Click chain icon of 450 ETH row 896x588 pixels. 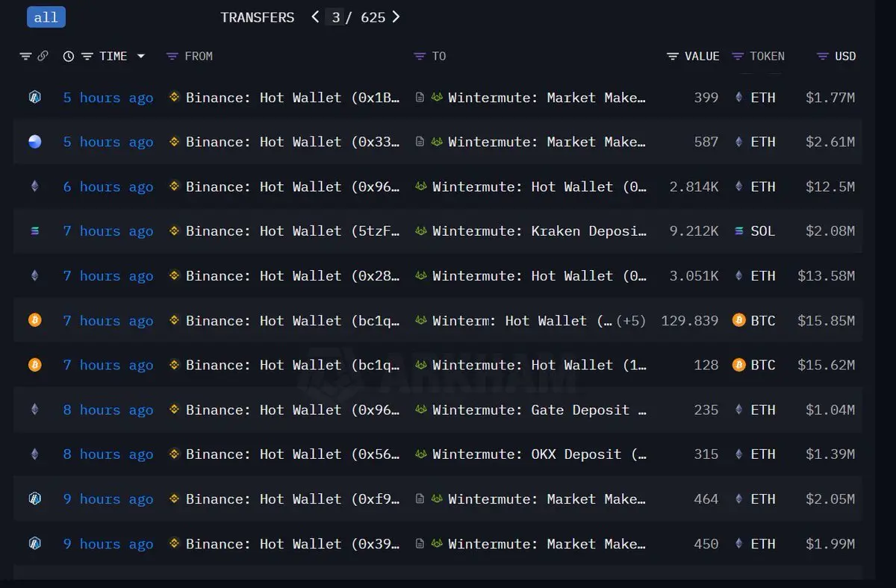pyautogui.click(x=34, y=543)
